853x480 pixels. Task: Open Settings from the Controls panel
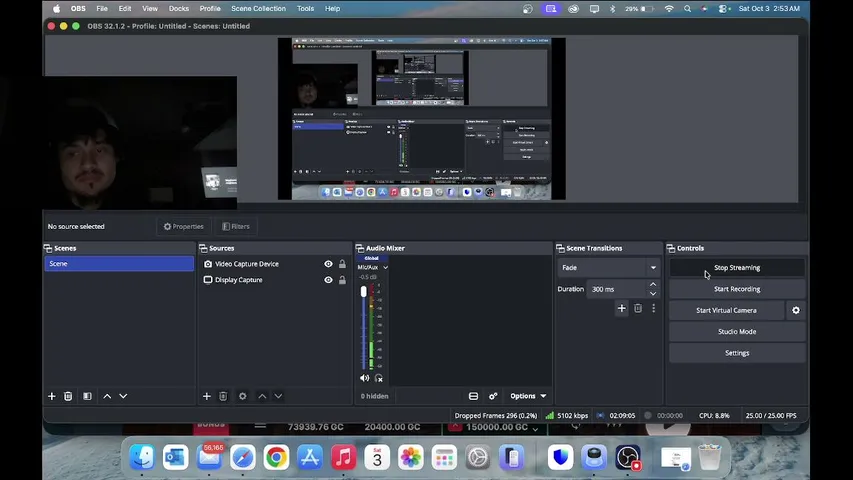(737, 353)
